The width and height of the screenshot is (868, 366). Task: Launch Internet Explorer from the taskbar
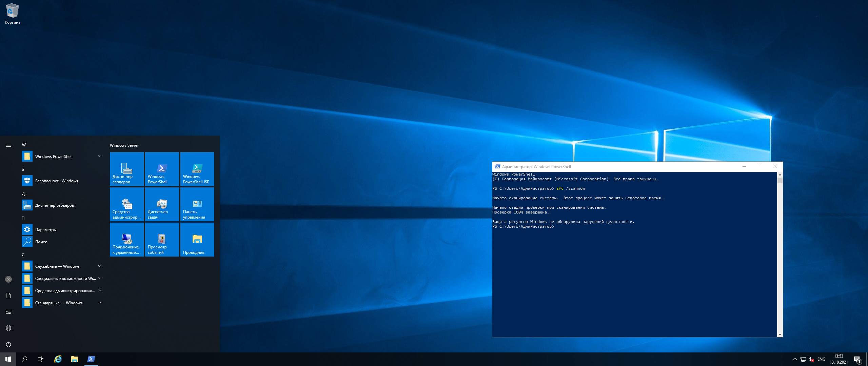(58, 359)
